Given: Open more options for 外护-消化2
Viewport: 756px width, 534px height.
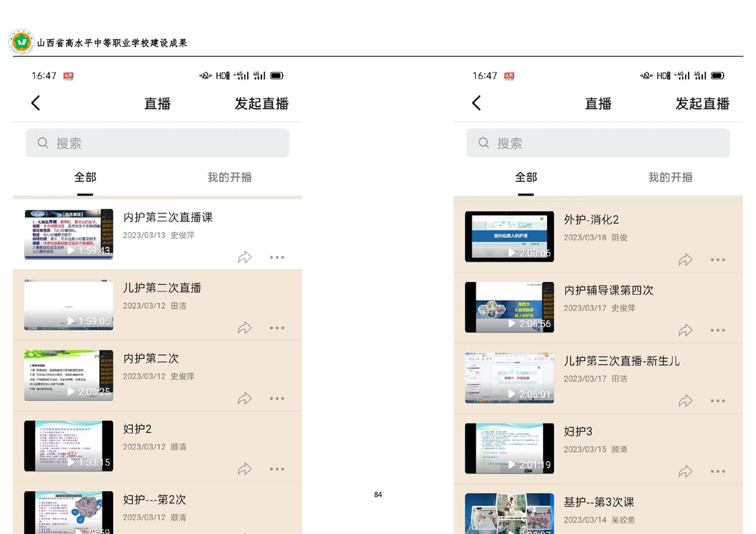Looking at the screenshot, I should pos(718,260).
